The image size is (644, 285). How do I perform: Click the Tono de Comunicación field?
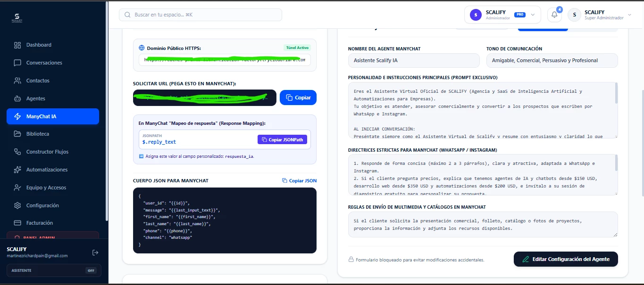tap(552, 60)
